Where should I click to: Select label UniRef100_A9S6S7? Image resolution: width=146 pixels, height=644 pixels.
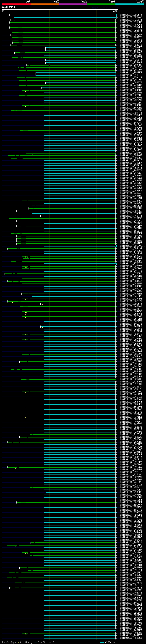(131, 110)
